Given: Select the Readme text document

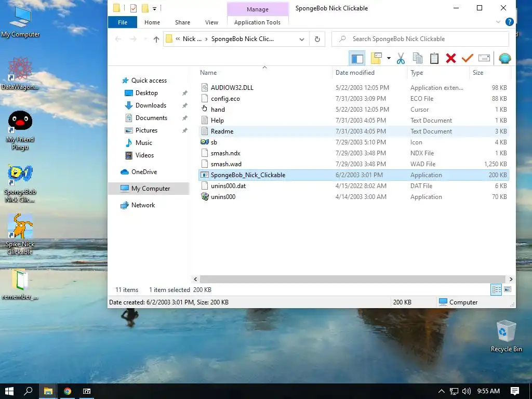Looking at the screenshot, I should tap(354, 131).
